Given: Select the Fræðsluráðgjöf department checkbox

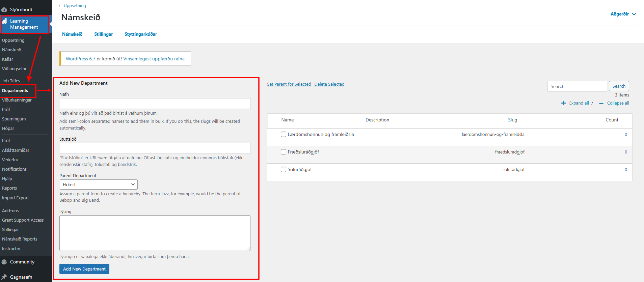Looking at the screenshot, I should tap(284, 152).
